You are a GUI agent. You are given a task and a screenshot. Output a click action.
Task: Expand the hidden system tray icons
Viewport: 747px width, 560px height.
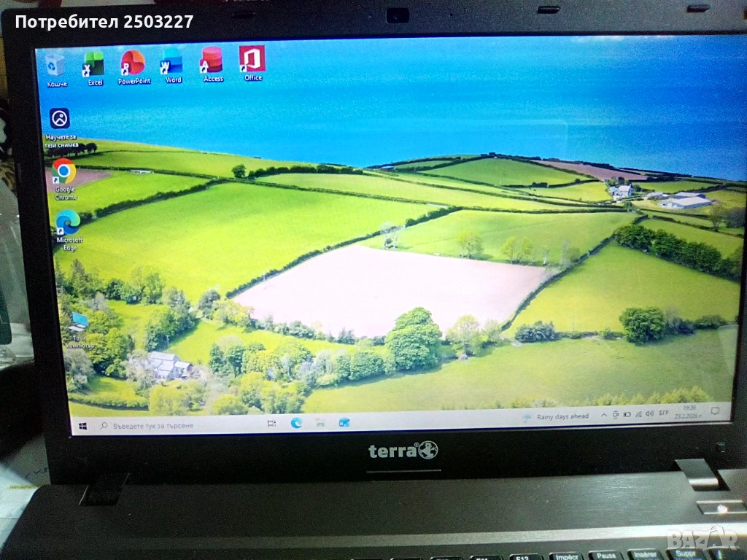[x=603, y=415]
